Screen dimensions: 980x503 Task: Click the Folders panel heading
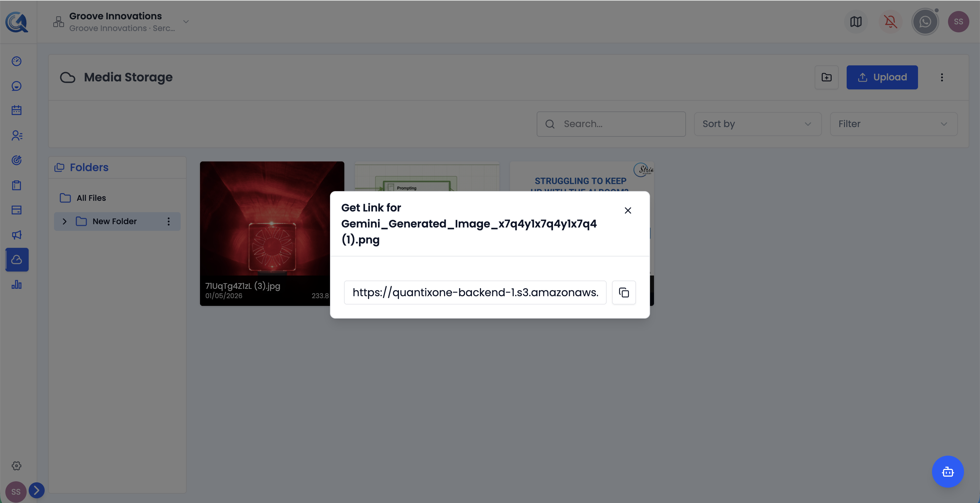tap(89, 167)
